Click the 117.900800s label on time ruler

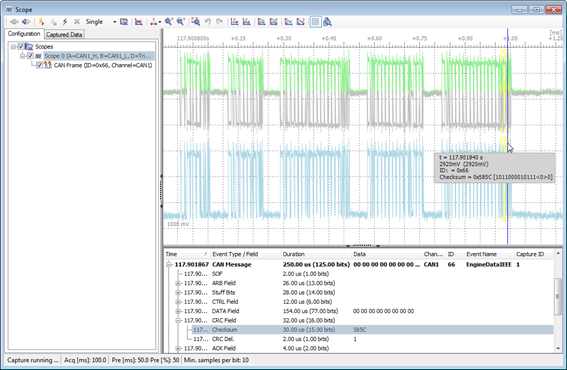point(193,38)
